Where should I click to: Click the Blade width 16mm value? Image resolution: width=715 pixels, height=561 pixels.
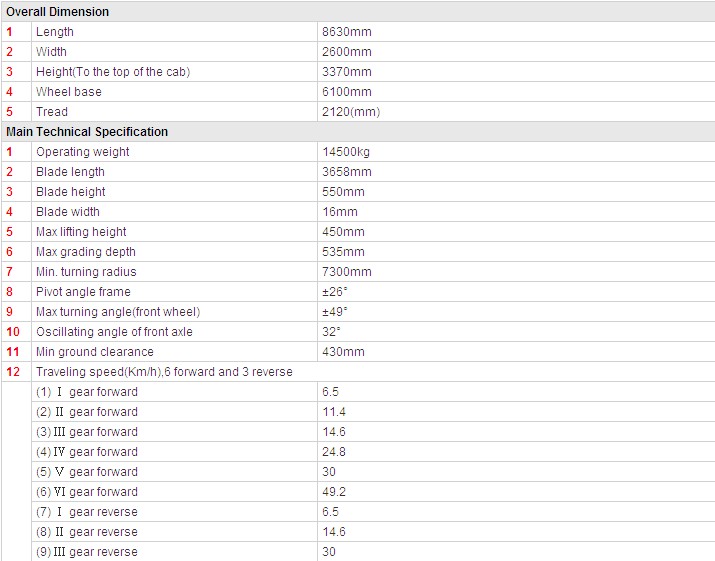tap(340, 212)
